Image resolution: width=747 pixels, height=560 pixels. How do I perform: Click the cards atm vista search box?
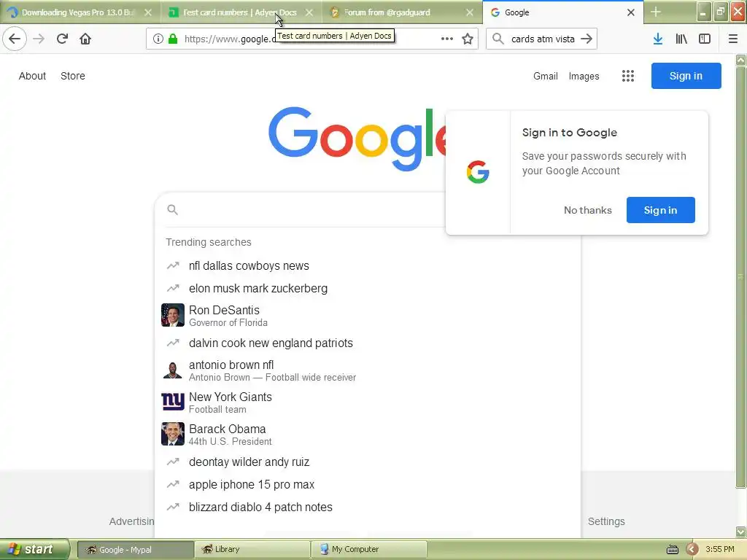tap(542, 39)
